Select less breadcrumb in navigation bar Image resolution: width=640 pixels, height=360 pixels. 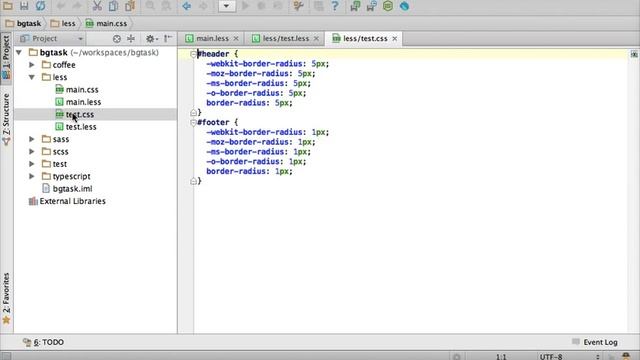tap(63, 23)
